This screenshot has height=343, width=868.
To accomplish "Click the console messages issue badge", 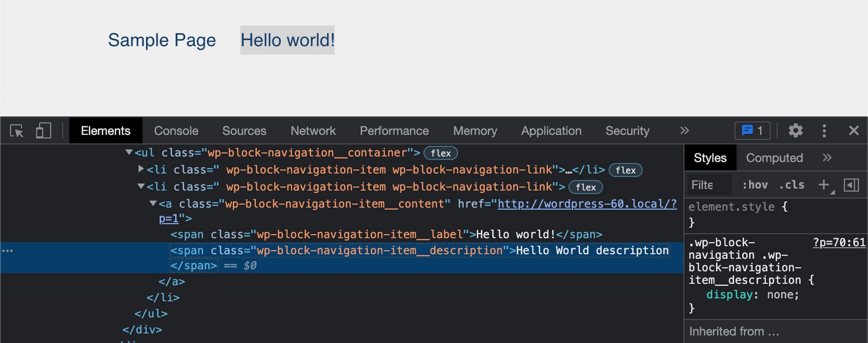I will [752, 131].
